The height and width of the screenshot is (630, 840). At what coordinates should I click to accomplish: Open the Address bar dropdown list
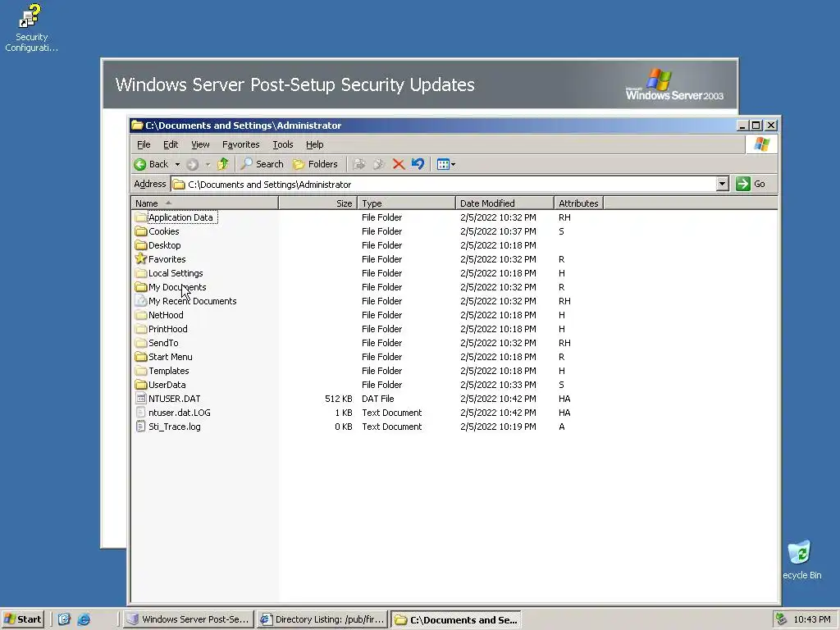722,185
